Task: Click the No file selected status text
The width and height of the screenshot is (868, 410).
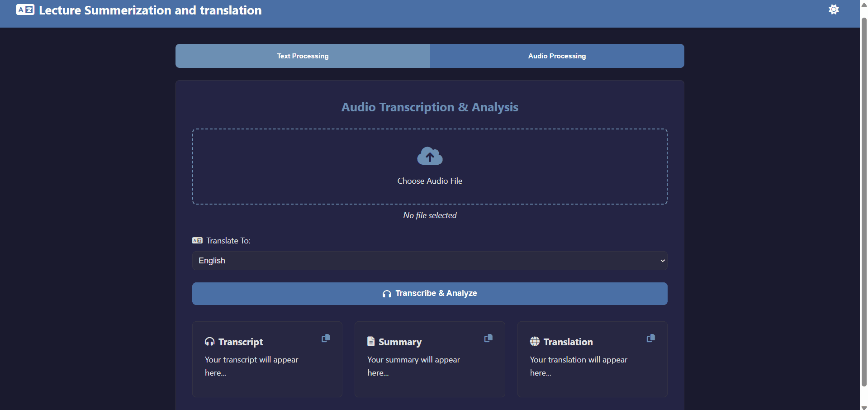Action: (430, 215)
